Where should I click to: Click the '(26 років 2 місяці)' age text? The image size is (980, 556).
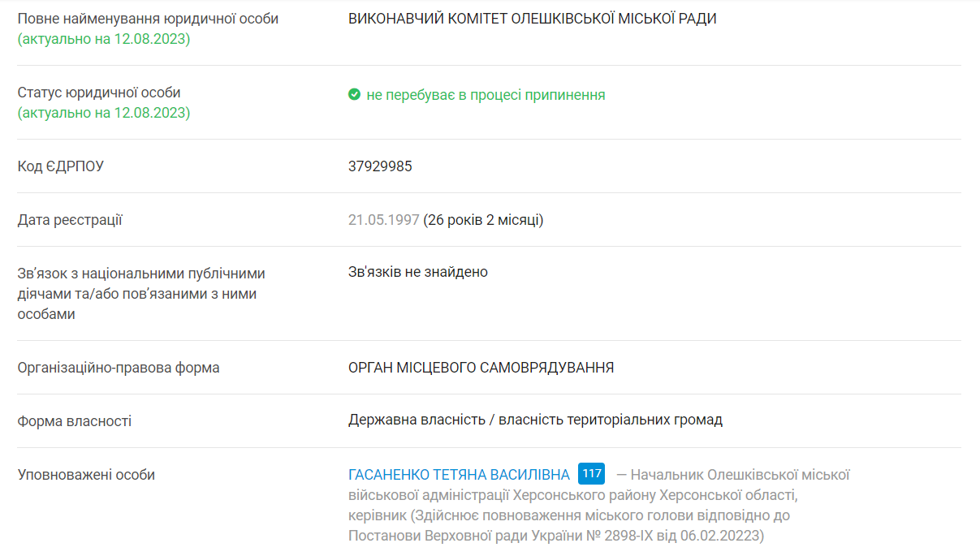[483, 220]
